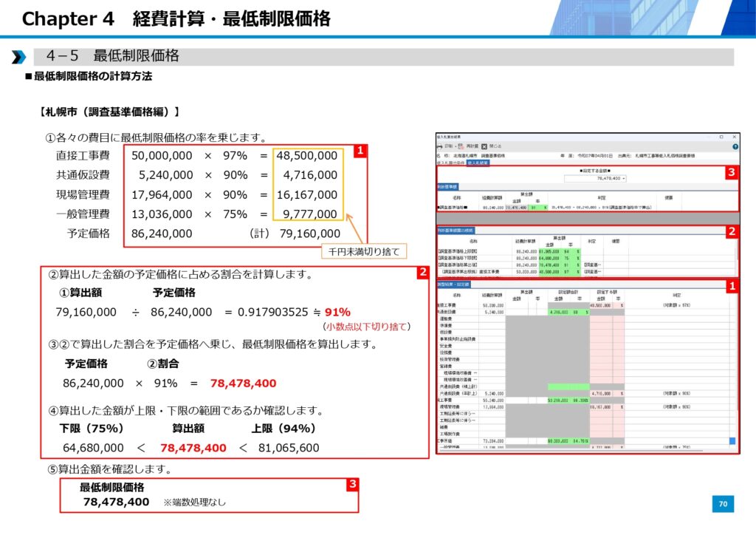Image resolution: width=756 pixels, height=535 pixels.
Task: Click the 印刷 printer icon
Action: point(440,146)
